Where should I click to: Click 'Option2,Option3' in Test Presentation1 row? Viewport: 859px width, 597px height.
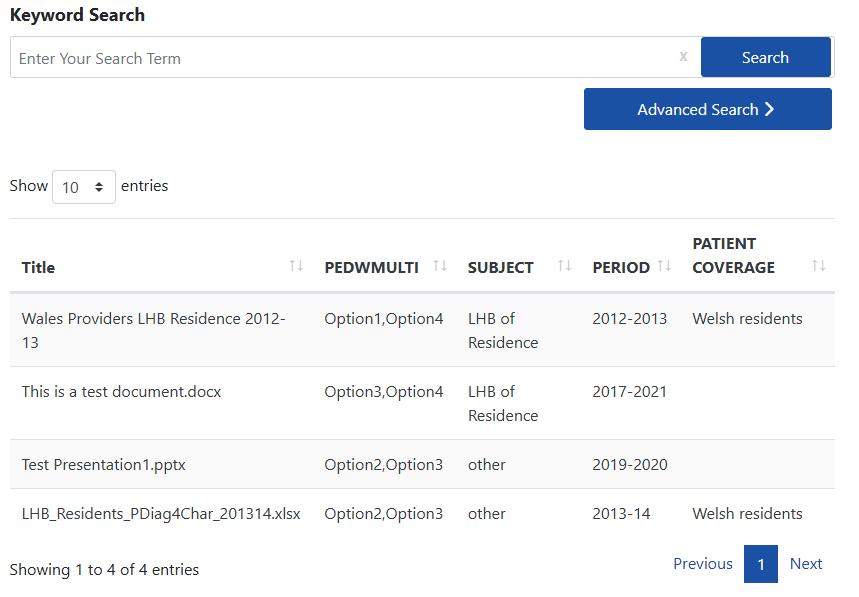(383, 464)
